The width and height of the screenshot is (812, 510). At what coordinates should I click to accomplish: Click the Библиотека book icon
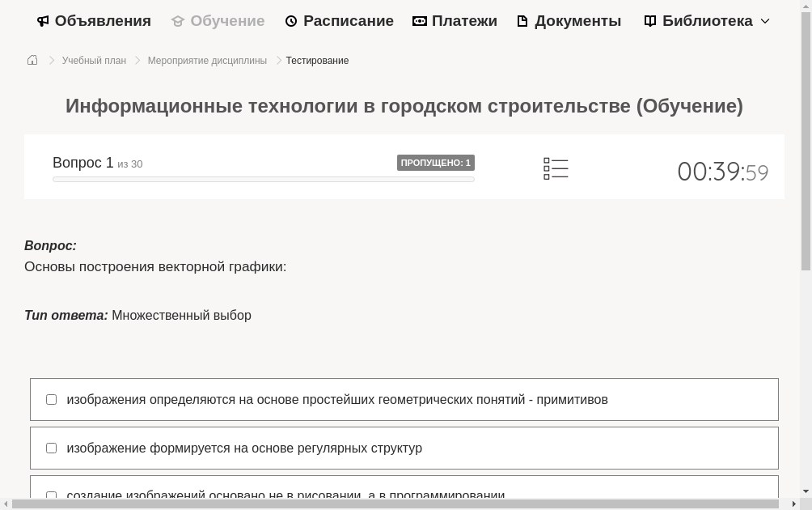pyautogui.click(x=650, y=20)
